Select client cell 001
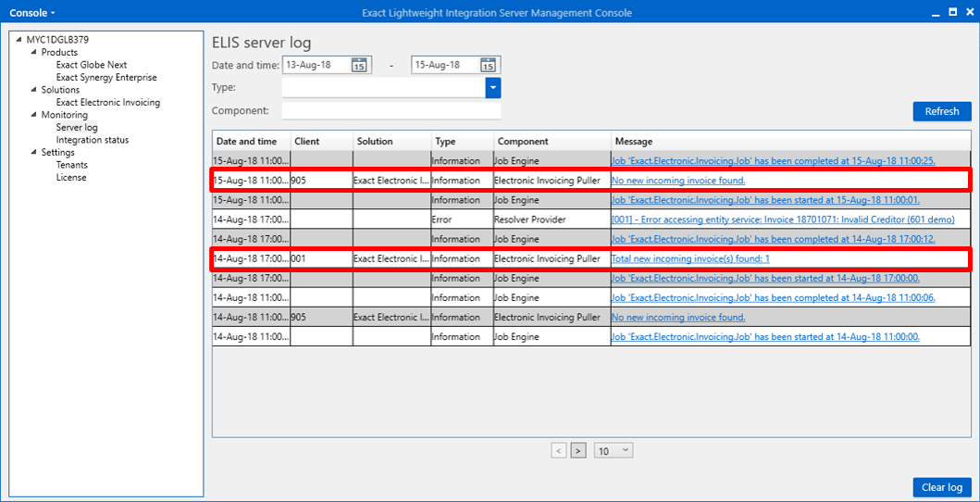The image size is (980, 502). pyautogui.click(x=321, y=258)
